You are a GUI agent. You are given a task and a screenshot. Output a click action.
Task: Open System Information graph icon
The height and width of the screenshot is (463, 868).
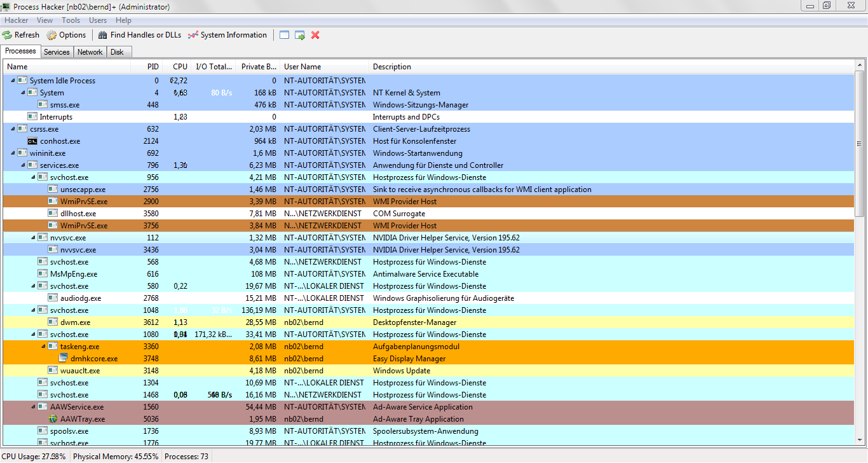tap(193, 35)
